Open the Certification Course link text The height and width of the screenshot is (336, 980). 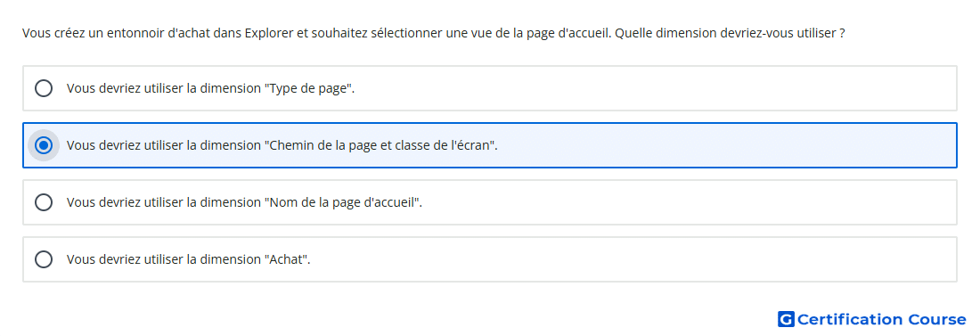pos(881,320)
